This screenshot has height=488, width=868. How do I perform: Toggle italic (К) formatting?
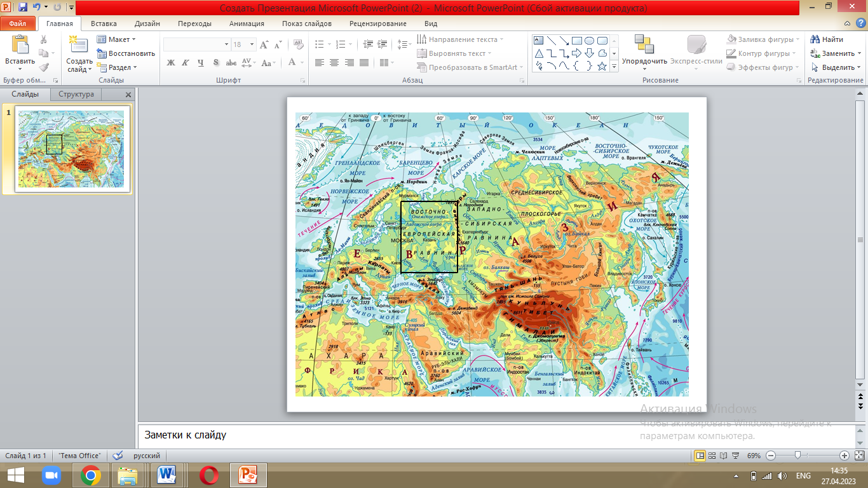(186, 63)
